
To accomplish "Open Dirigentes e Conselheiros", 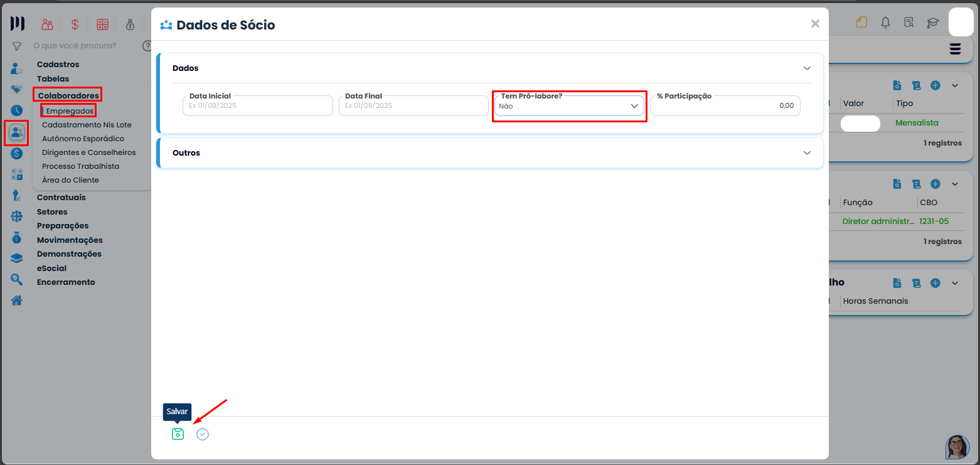I will point(89,152).
